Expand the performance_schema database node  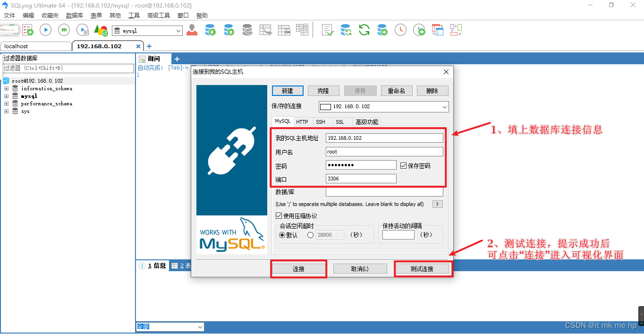(x=7, y=103)
